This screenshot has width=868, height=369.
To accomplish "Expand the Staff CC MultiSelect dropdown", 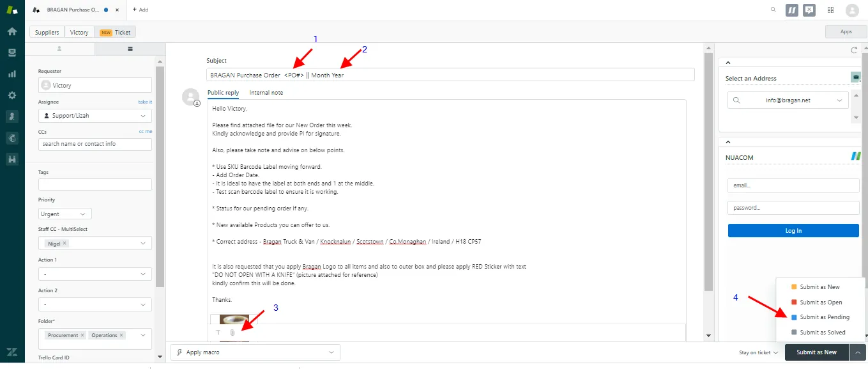I will (143, 244).
